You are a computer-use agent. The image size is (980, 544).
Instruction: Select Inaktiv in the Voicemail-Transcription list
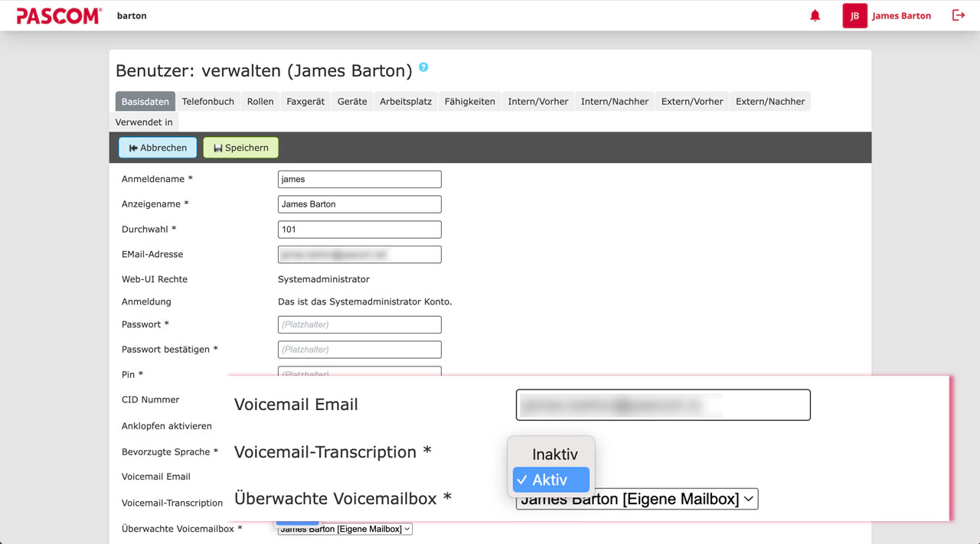[554, 454]
